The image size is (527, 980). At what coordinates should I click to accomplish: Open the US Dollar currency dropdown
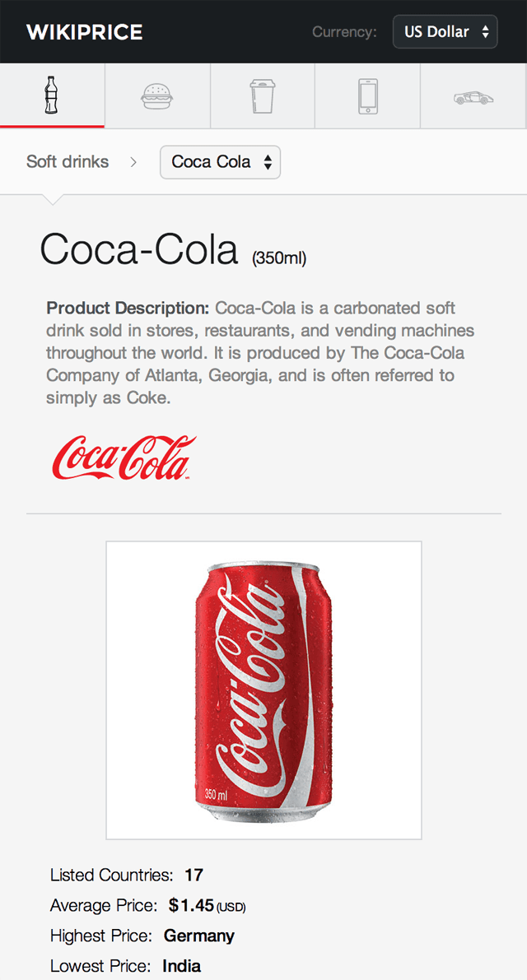point(445,32)
